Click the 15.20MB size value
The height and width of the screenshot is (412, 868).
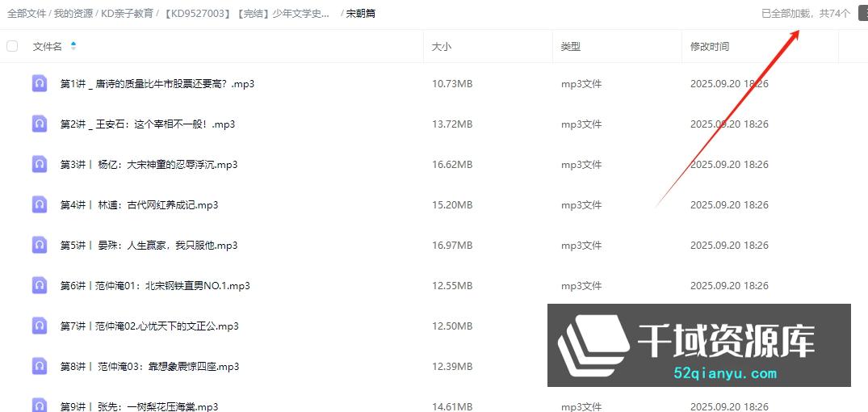click(452, 205)
